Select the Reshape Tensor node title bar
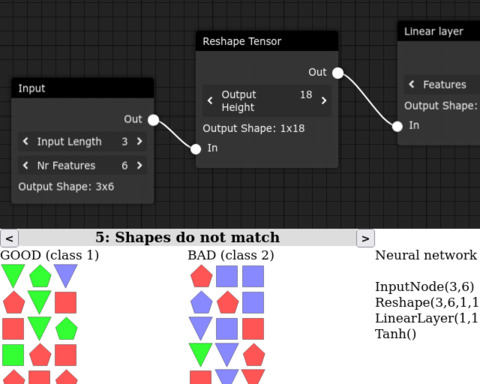480x384 pixels. pyautogui.click(x=267, y=41)
